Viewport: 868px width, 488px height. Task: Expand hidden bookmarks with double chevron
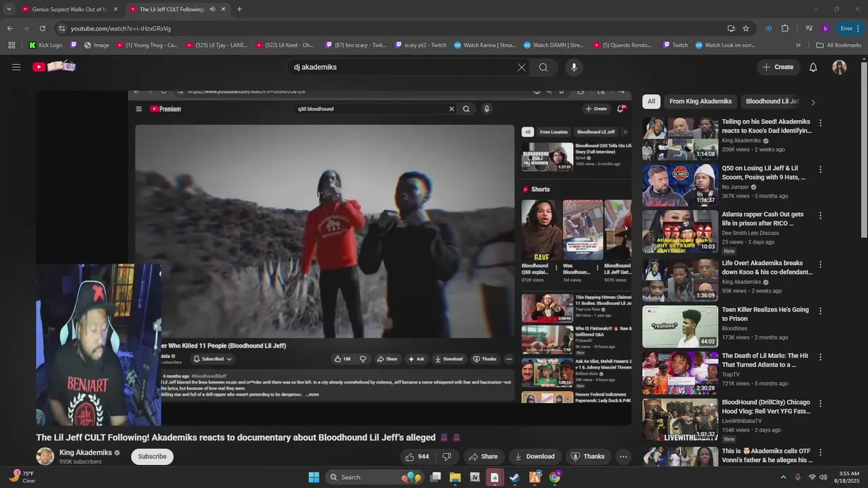pos(798,45)
